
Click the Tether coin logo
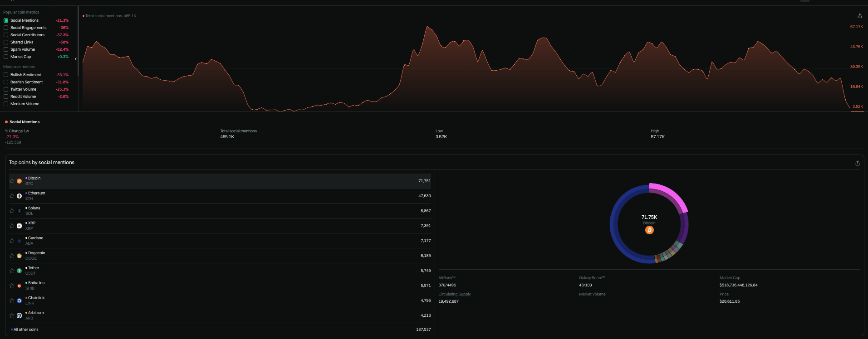19,271
